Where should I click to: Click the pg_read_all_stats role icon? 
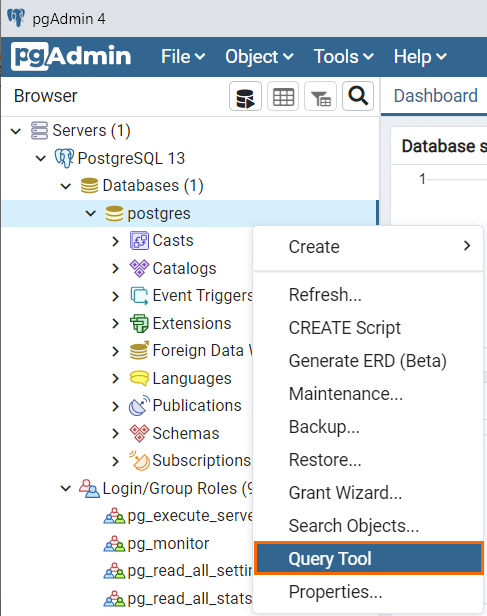(x=114, y=599)
